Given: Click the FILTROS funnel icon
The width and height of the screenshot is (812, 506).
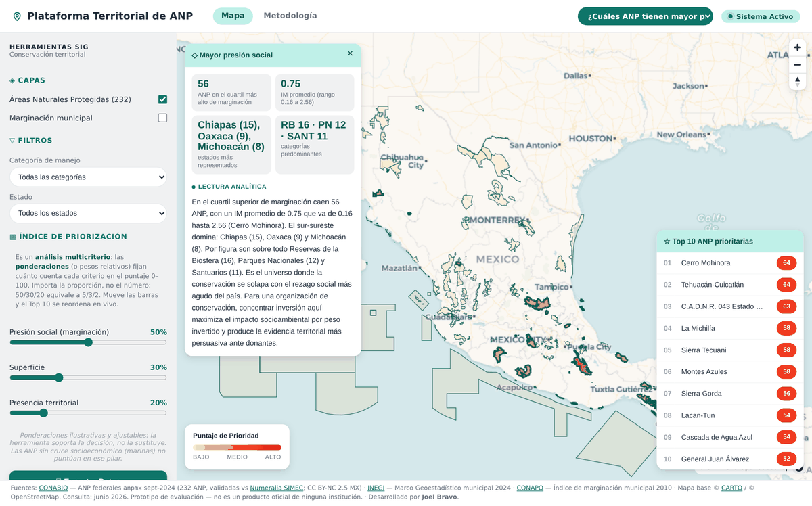Looking at the screenshot, I should (12, 141).
